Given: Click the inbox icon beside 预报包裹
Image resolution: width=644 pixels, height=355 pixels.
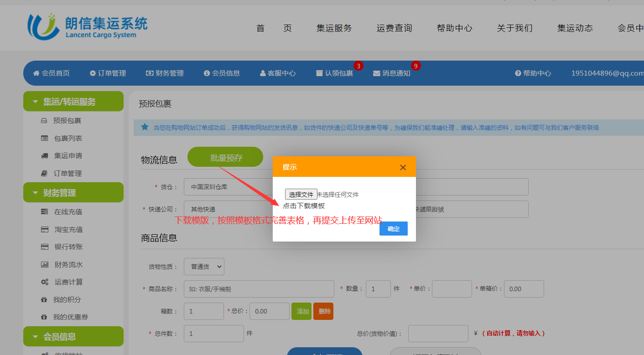Looking at the screenshot, I should click(44, 121).
